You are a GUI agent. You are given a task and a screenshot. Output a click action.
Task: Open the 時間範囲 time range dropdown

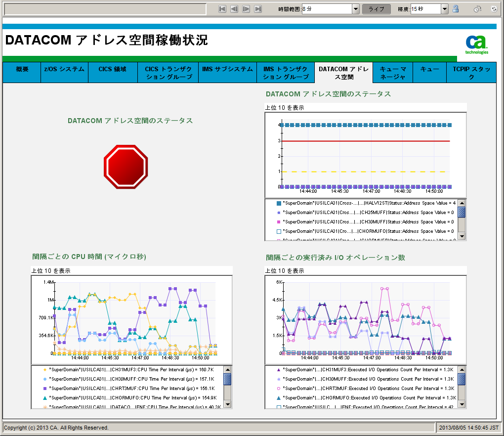click(355, 8)
